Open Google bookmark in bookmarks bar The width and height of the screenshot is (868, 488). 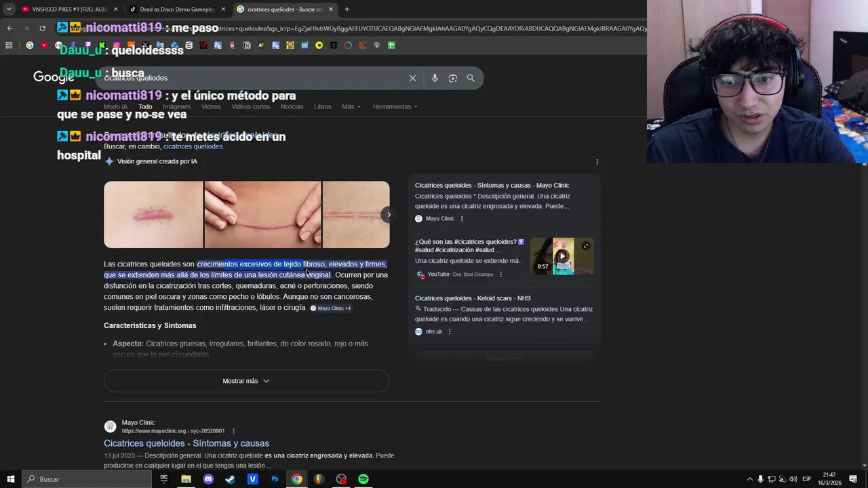coord(29,45)
